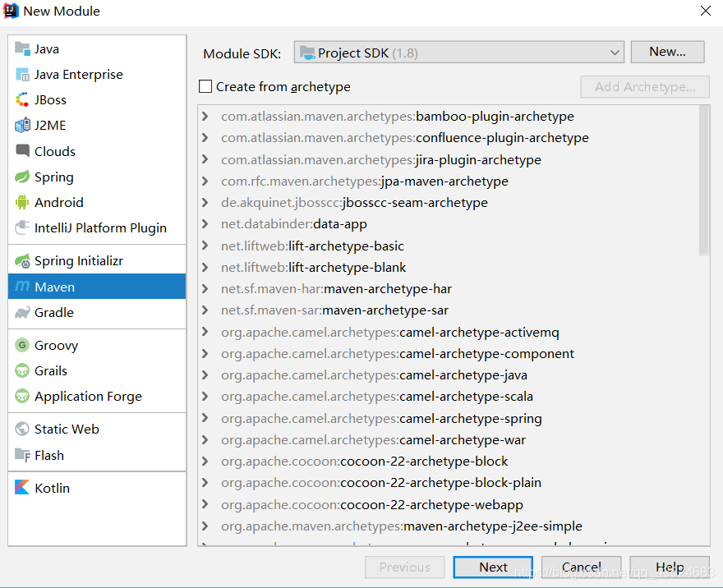Click the Spring Initializr icon
The image size is (723, 588).
(x=22, y=261)
